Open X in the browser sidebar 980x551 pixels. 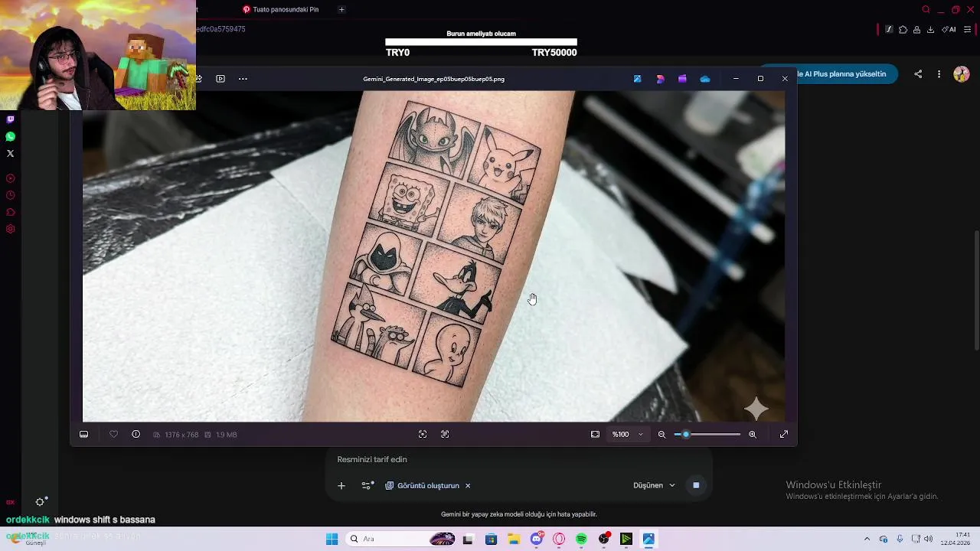pos(10,153)
